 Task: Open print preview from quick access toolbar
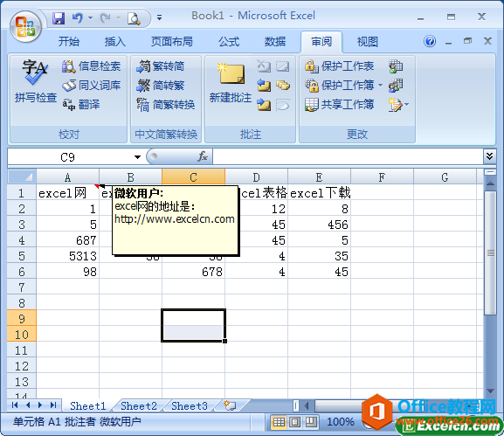pos(134,18)
